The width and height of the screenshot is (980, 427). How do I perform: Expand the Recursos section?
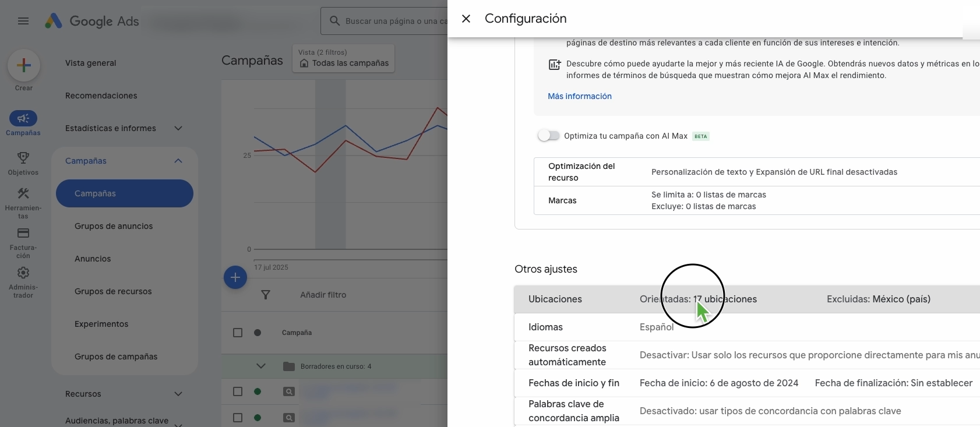pyautogui.click(x=178, y=394)
